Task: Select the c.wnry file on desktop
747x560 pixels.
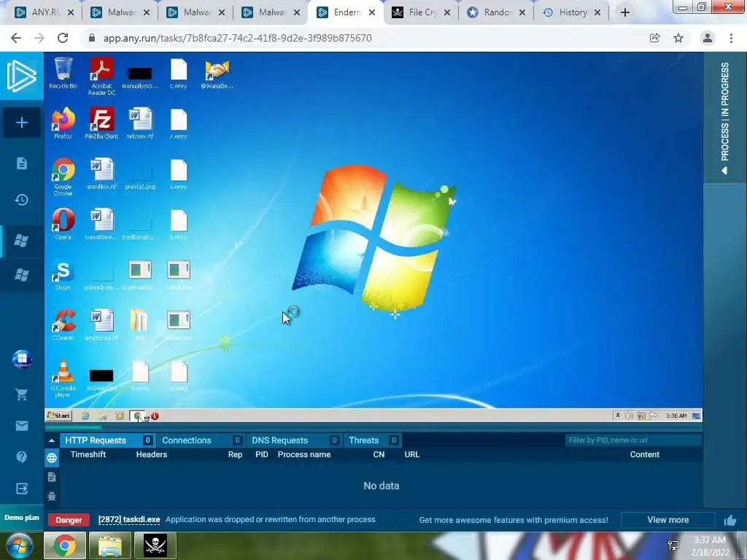Action: coord(179,74)
